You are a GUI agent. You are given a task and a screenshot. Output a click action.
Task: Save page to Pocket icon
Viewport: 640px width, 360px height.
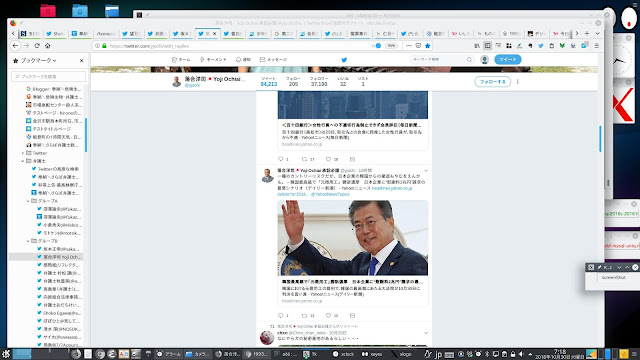(418, 46)
